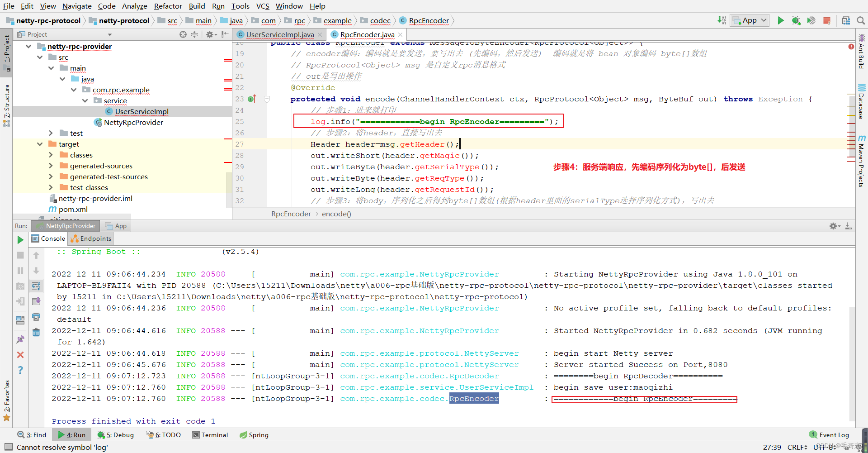Image resolution: width=868 pixels, height=453 pixels.
Task: Click the dump threads camera icon
Action: (20, 286)
